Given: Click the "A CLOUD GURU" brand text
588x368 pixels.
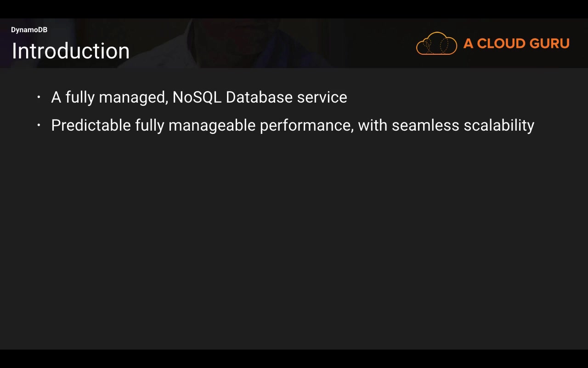Looking at the screenshot, I should pos(516,44).
